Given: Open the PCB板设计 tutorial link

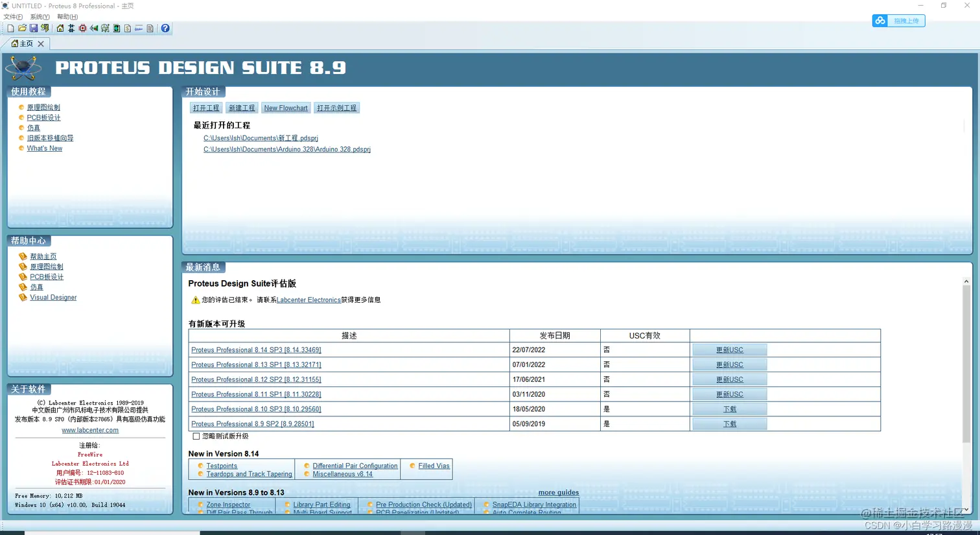Looking at the screenshot, I should coord(43,118).
